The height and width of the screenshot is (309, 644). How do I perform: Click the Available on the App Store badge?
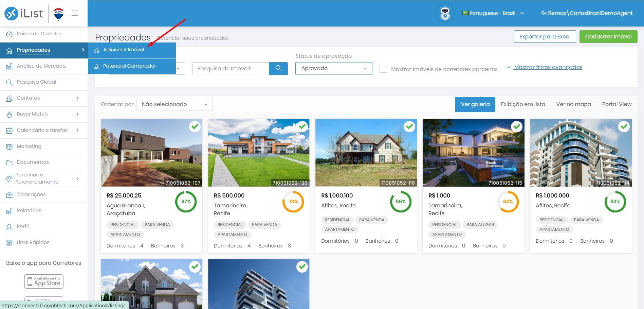(44, 281)
